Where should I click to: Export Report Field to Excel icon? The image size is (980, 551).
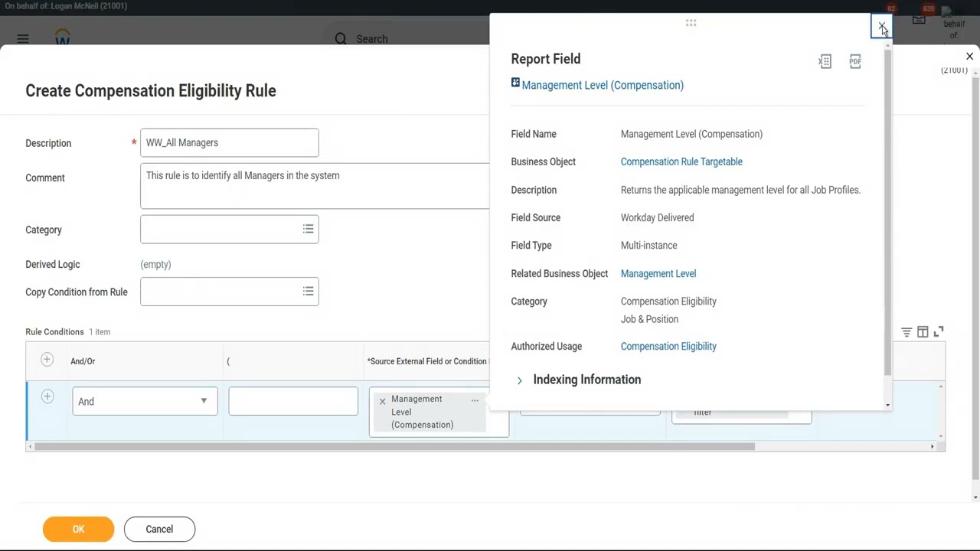[x=825, y=61]
